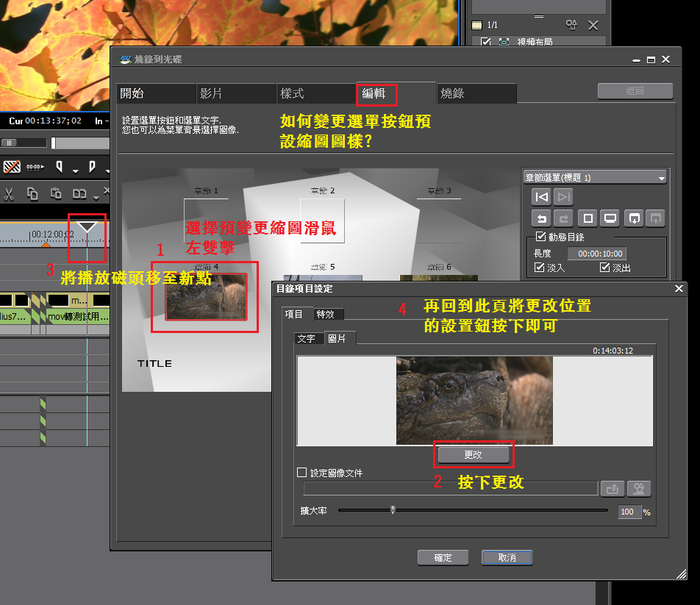Open the 章節選單(標題 1) dropdown

point(594,177)
